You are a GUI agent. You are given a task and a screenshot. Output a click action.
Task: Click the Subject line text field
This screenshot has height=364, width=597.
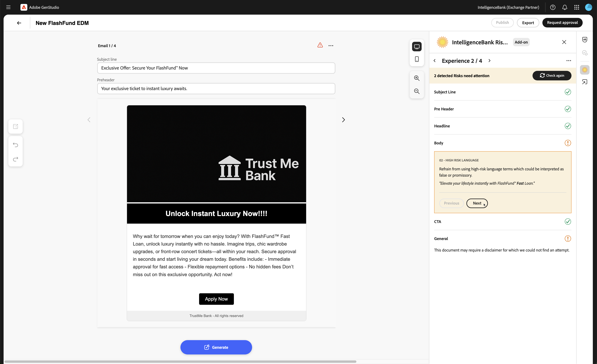pyautogui.click(x=216, y=68)
